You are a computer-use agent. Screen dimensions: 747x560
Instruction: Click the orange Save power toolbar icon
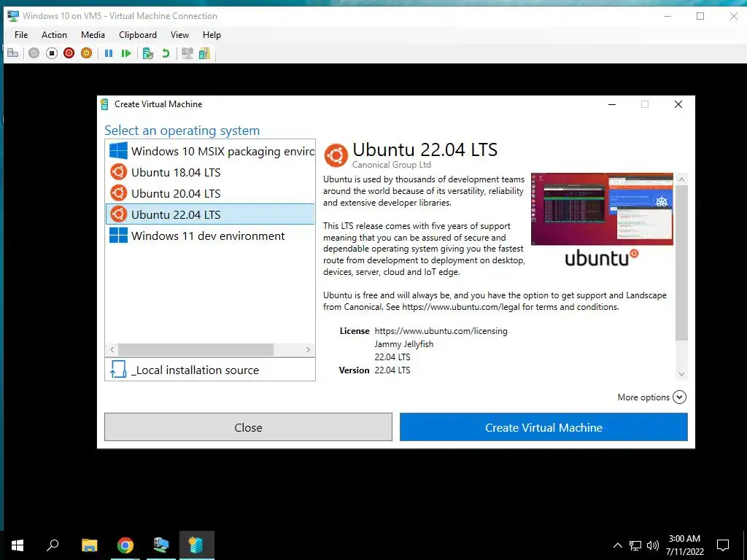click(x=86, y=53)
